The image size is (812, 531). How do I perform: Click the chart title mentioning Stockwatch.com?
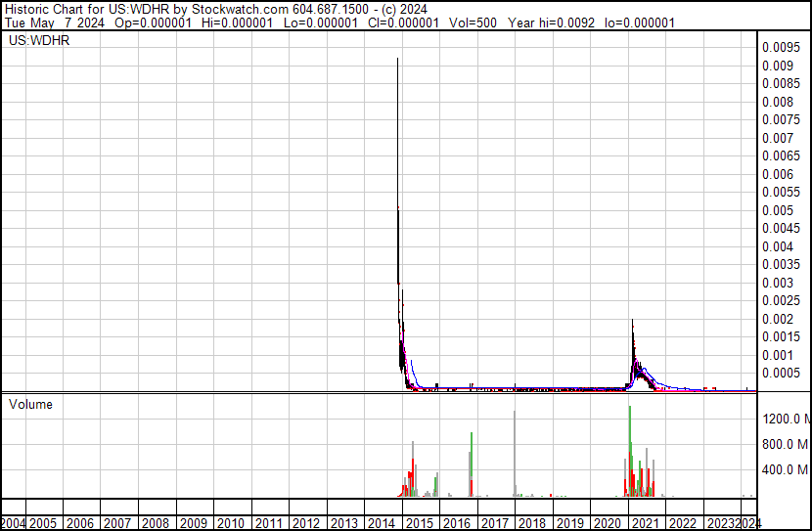216,10
